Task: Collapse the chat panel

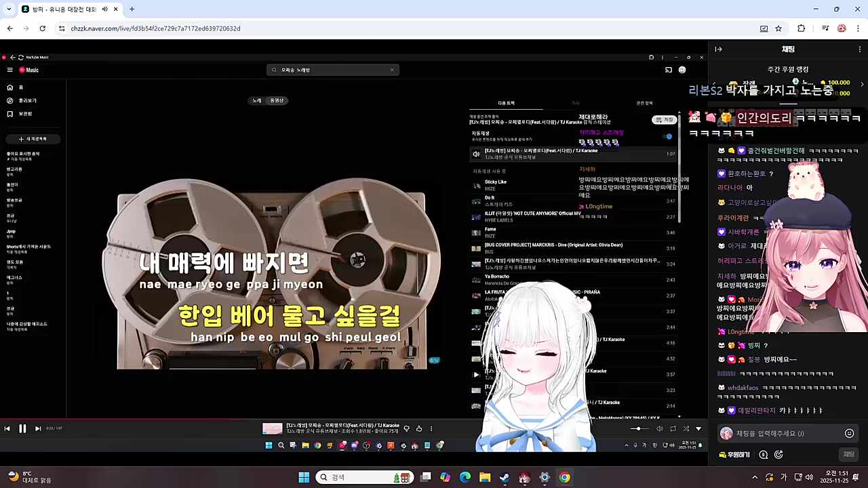Action: pos(719,49)
